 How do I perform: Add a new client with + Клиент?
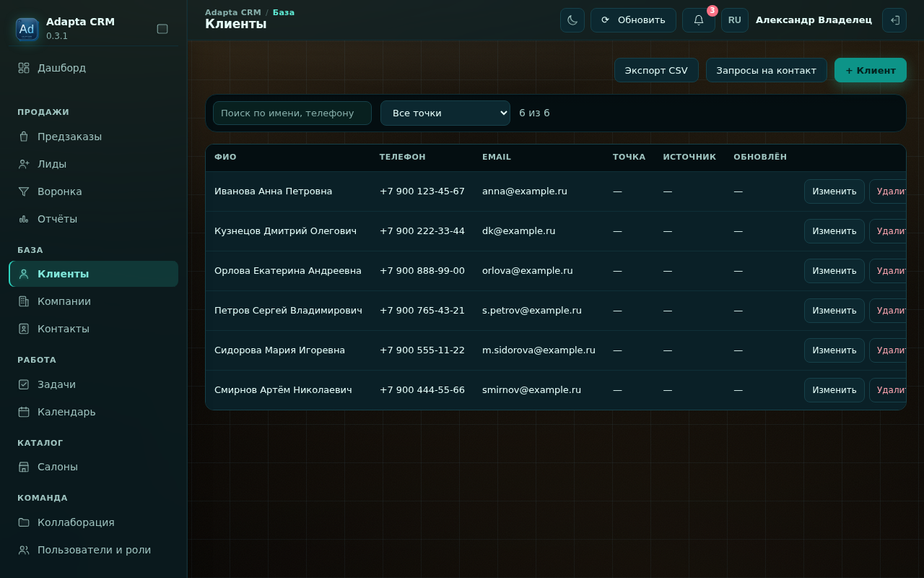click(871, 70)
